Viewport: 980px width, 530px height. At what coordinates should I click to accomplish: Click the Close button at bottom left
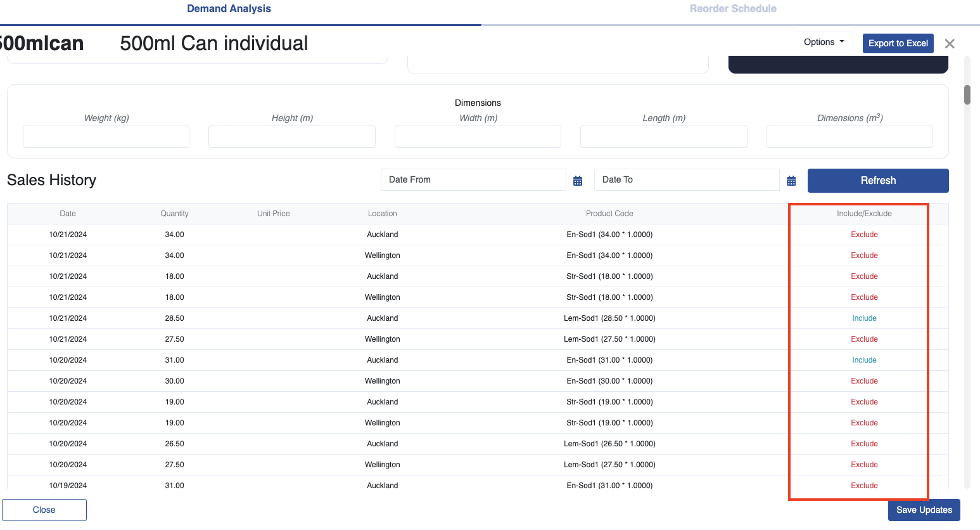point(44,510)
